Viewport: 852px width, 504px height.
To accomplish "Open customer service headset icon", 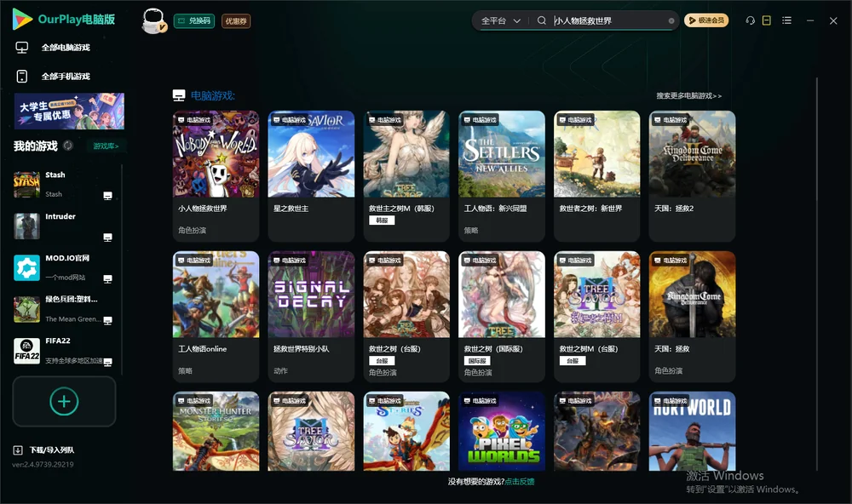I will pos(751,20).
